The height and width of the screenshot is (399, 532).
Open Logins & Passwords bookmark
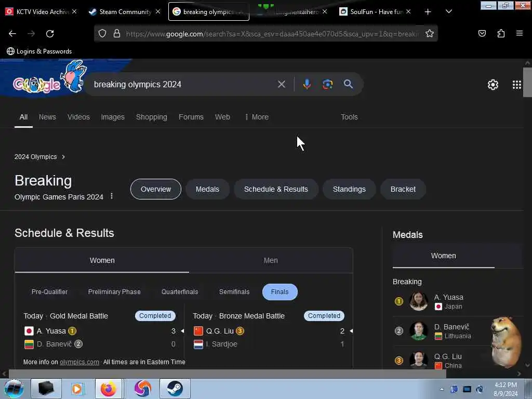[x=39, y=51]
